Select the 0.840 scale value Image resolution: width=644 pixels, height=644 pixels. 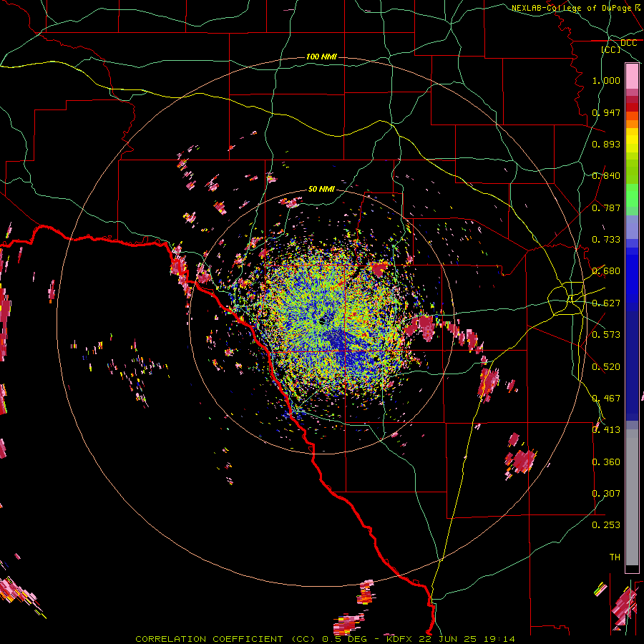606,176
